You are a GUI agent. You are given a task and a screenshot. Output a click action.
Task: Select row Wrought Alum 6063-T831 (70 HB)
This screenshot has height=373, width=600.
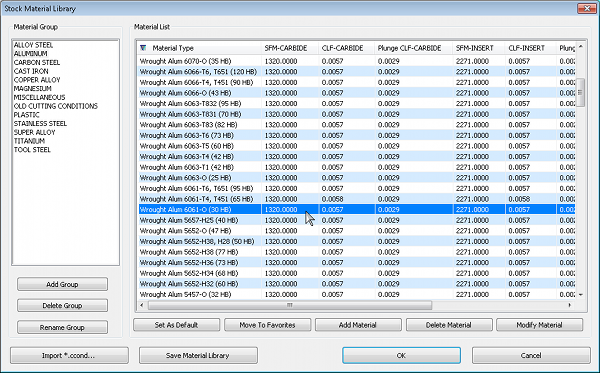356,114
